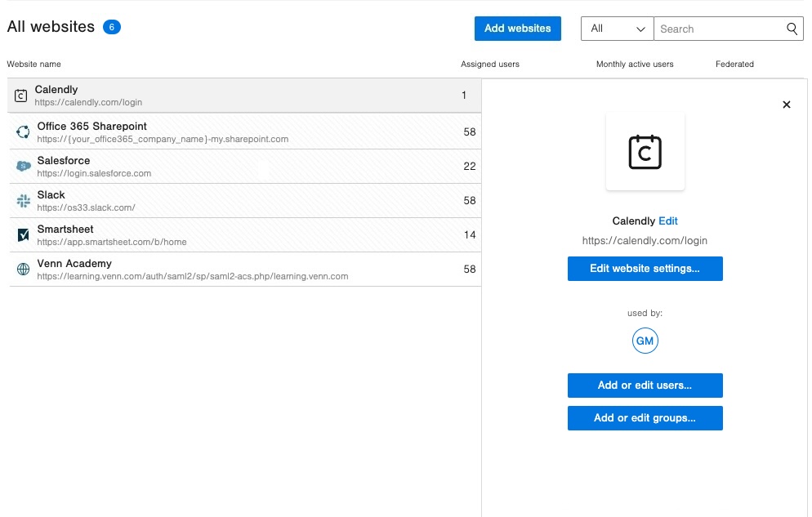Click assigned users count 58 for Slack
This screenshot has width=812, height=517.
click(469, 201)
